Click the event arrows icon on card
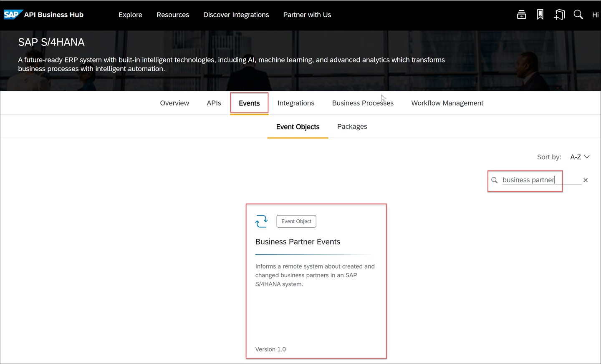Viewport: 601px width, 364px height. point(262,221)
